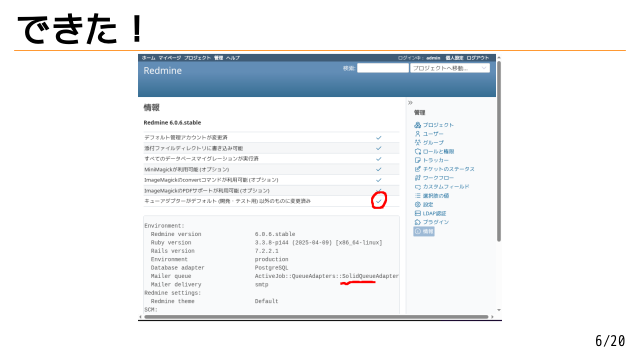Image resolution: width=640 pixels, height=360 pixels.
Task: Click the 選択肢の値 list icon in sidebar
Action: (x=417, y=196)
